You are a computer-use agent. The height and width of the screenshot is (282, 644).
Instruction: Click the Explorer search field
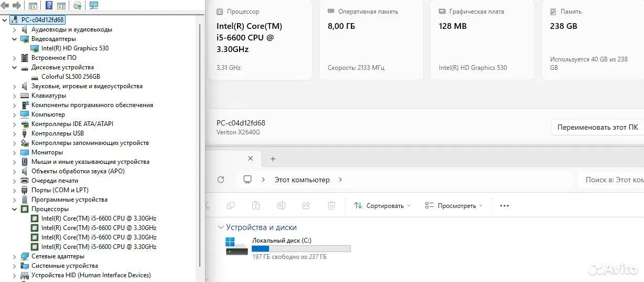click(611, 180)
